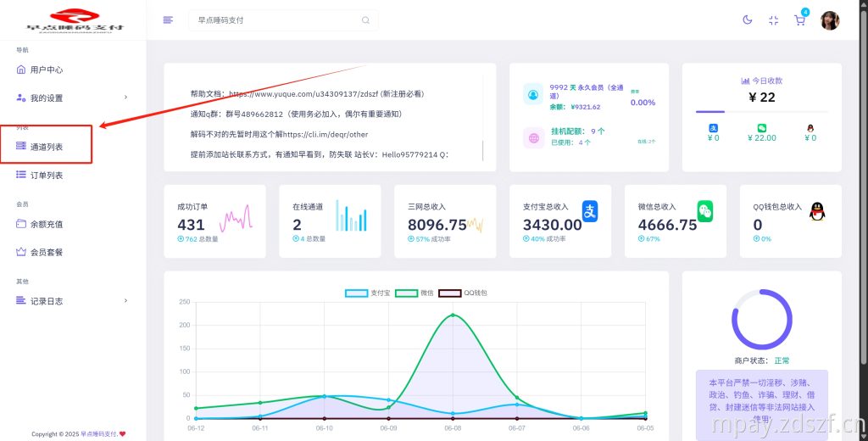Open 余额充值 recharge page
The image size is (868, 441).
click(46, 224)
